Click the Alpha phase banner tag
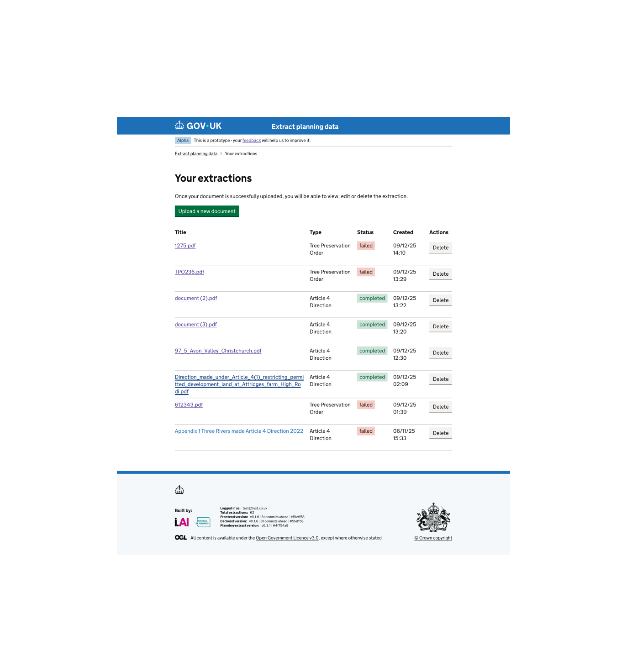Screen dimensions: 627x672 pos(183,140)
